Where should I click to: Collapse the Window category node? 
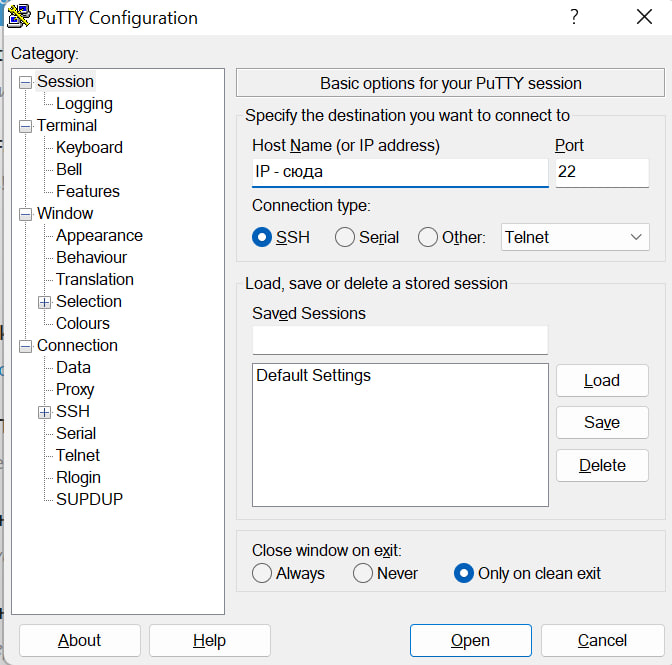[x=25, y=214]
